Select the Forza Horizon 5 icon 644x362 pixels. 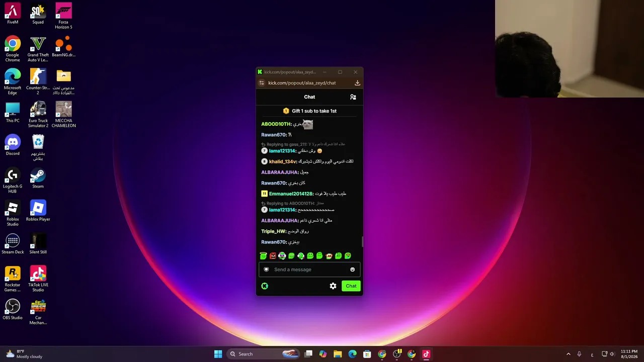tap(63, 16)
